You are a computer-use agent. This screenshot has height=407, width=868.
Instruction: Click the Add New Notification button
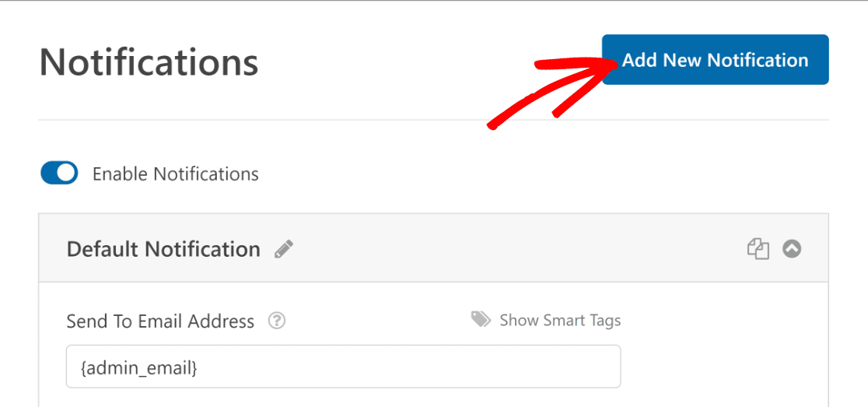pyautogui.click(x=716, y=60)
